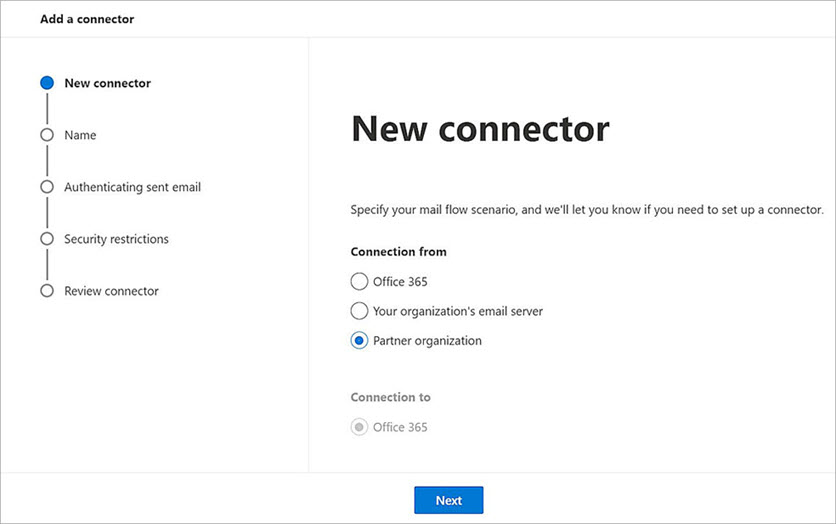Click the Name step circle indicator

pyautogui.click(x=46, y=135)
